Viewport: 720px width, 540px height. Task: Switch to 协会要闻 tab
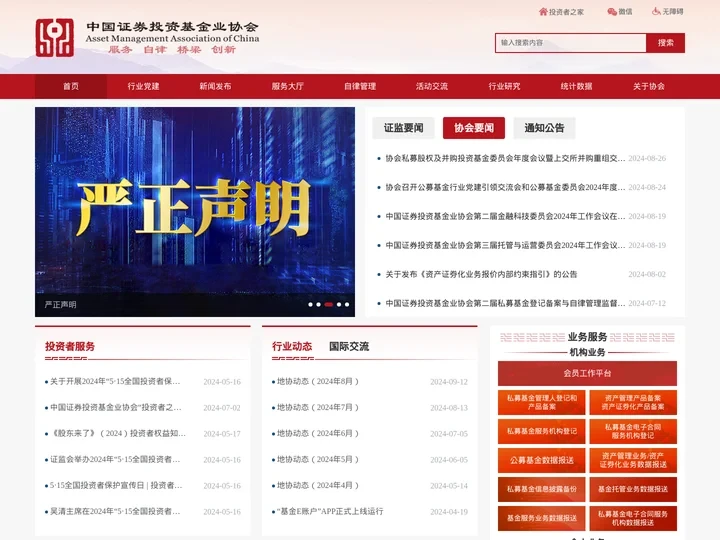[474, 128]
